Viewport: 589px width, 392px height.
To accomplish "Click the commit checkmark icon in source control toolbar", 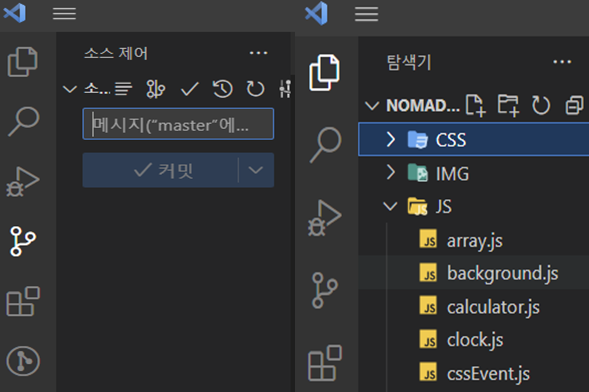I will [189, 89].
